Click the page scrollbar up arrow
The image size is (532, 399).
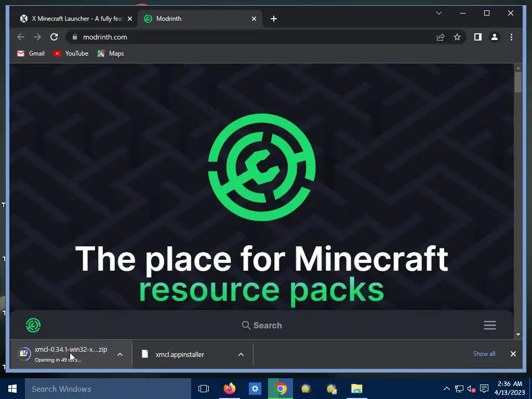point(518,68)
